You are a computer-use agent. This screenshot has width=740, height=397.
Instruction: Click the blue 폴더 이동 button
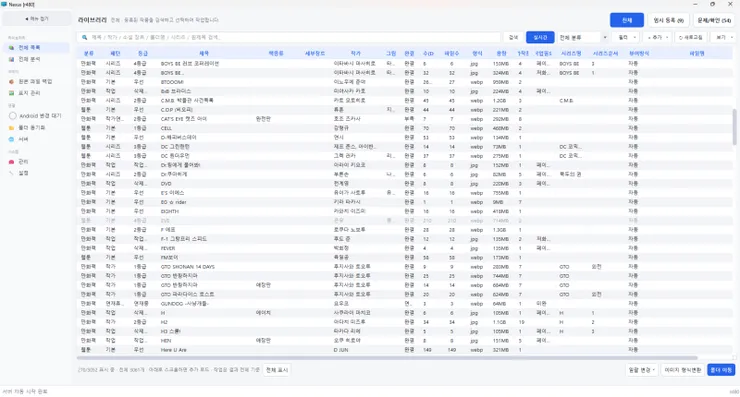[721, 370]
